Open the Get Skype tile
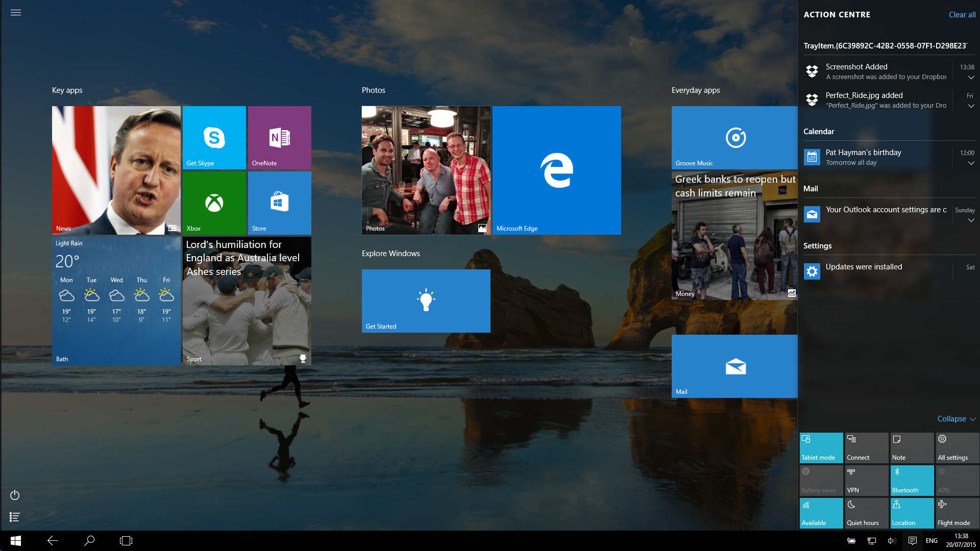The height and width of the screenshot is (551, 980). 214,138
